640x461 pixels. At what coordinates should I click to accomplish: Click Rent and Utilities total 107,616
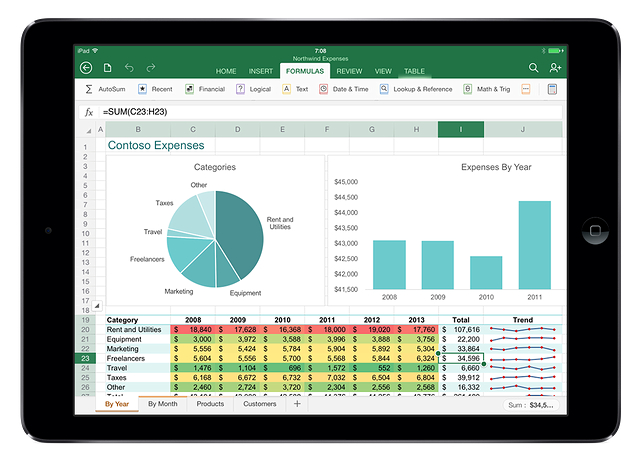(x=461, y=330)
